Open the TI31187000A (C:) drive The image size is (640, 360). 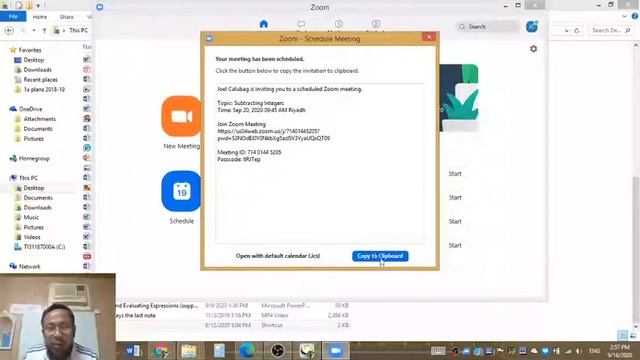(x=44, y=247)
